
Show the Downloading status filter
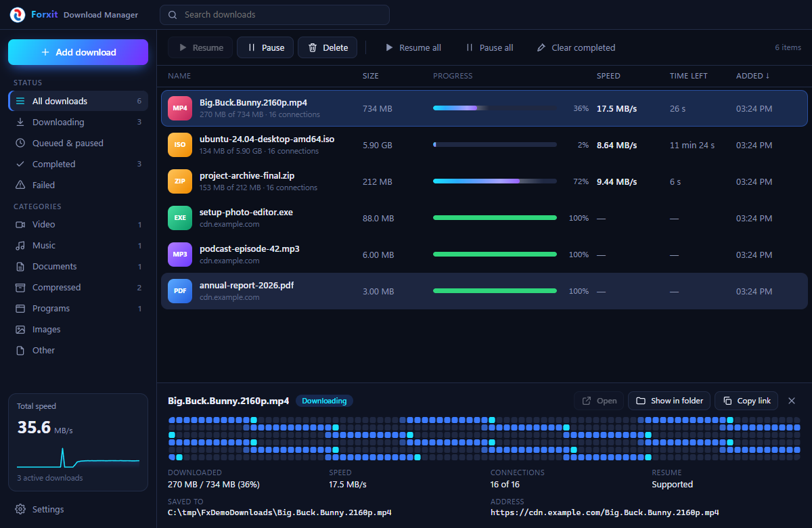pyautogui.click(x=78, y=122)
